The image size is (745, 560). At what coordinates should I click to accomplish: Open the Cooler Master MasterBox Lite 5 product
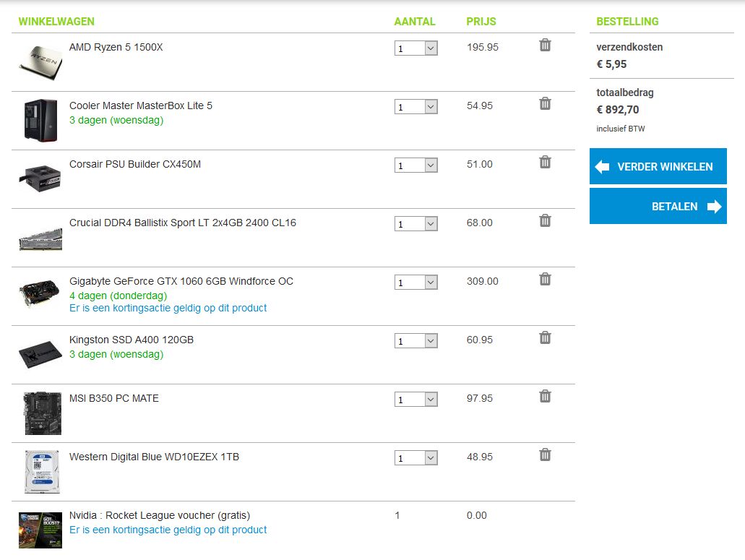pos(141,105)
